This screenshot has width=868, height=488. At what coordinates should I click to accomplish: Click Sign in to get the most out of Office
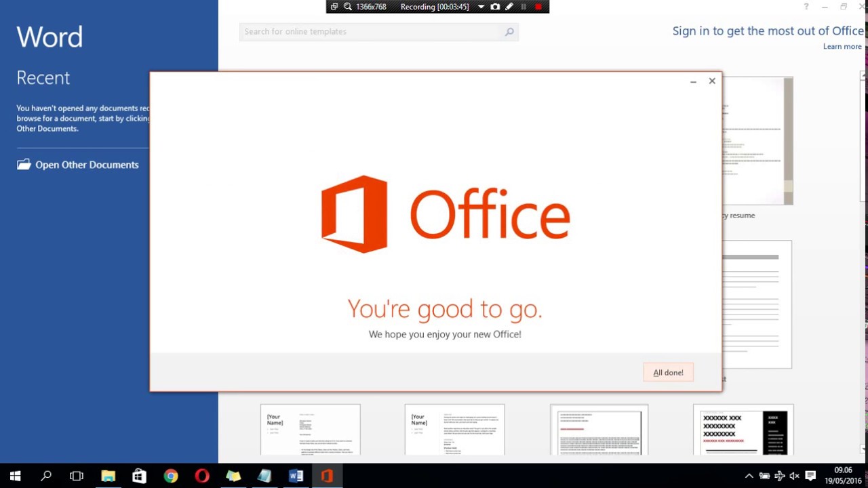click(768, 31)
